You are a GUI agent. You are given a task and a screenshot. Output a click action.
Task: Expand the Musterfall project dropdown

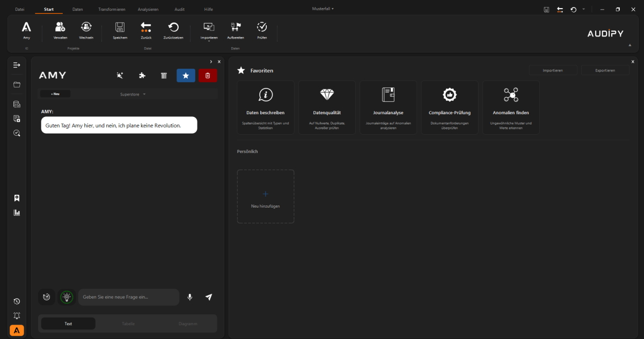[323, 9]
